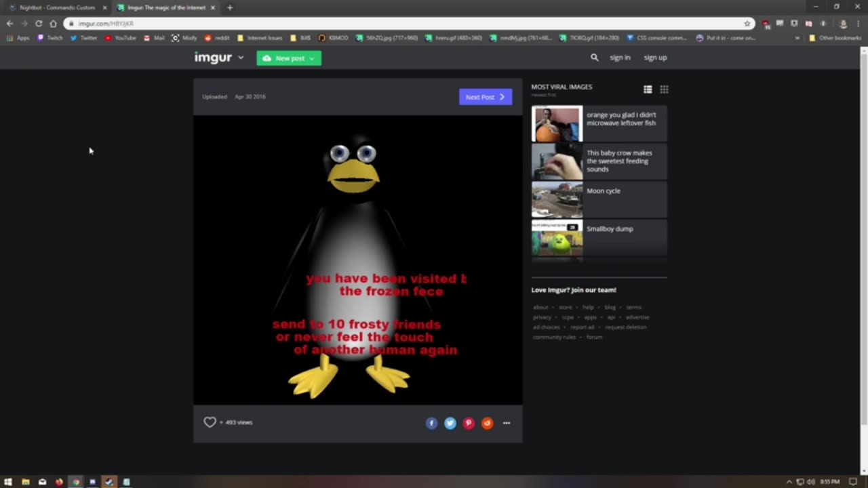The width and height of the screenshot is (868, 488).
Task: Open the Internet Issues bookmark folder
Action: click(x=260, y=38)
